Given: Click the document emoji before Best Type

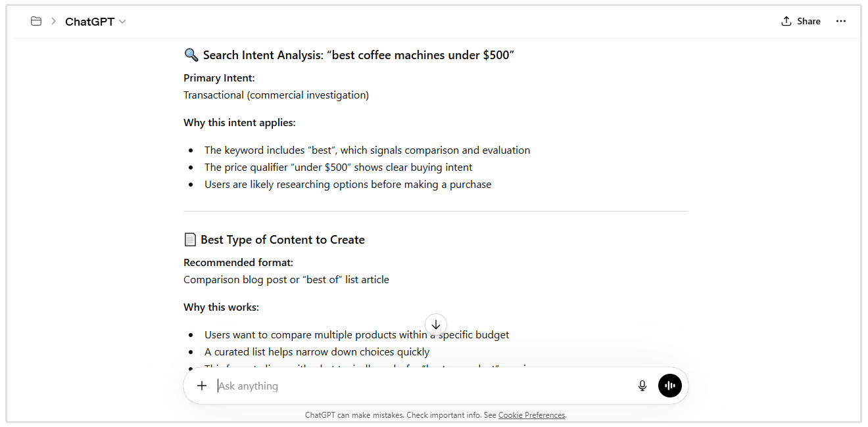Looking at the screenshot, I should click(x=190, y=240).
